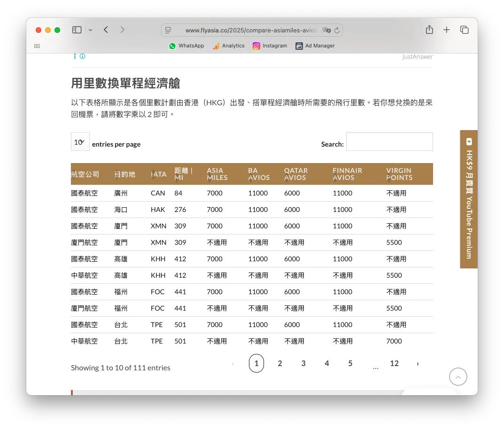This screenshot has width=504, height=430.
Task: Open a new tab with the plus icon
Action: [446, 29]
